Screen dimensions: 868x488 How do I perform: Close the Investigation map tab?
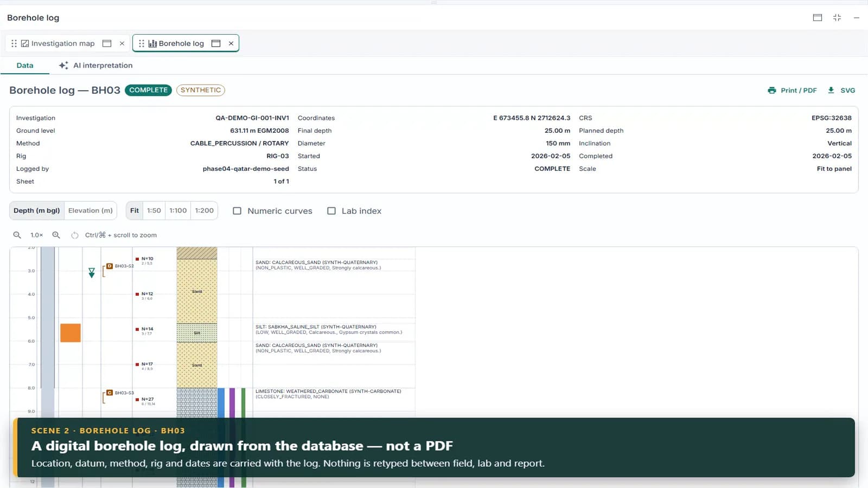(x=122, y=43)
